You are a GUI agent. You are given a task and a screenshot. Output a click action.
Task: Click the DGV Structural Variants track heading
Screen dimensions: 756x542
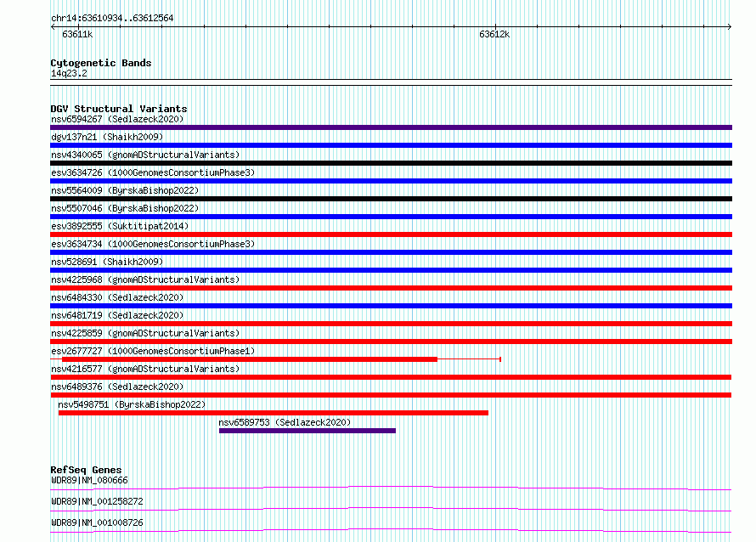click(x=119, y=109)
